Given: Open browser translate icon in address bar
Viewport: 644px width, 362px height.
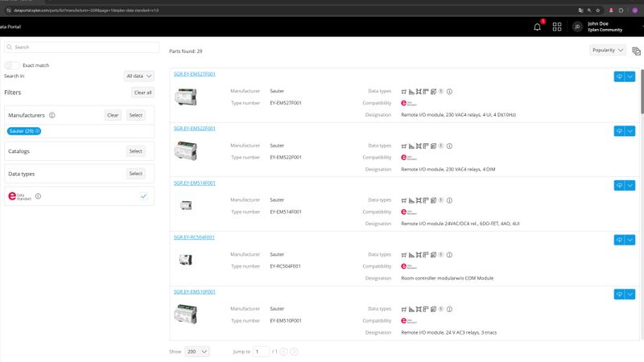Looking at the screenshot, I should [580, 10].
